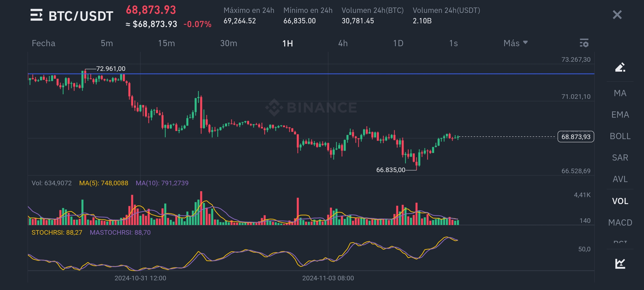Viewport: 644px width, 290px height.
Task: Click the MA(5): 748,0088 volume label
Action: click(104, 183)
